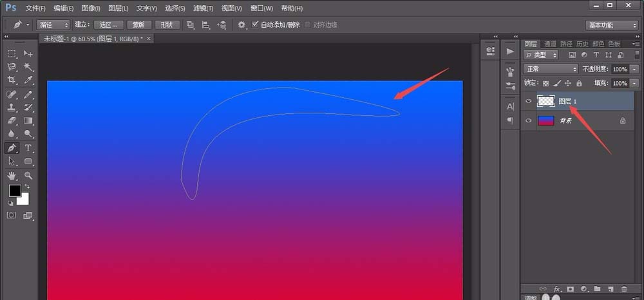Click the black foreground color swatch
Viewport: 644px width, 300px height.
[14, 191]
